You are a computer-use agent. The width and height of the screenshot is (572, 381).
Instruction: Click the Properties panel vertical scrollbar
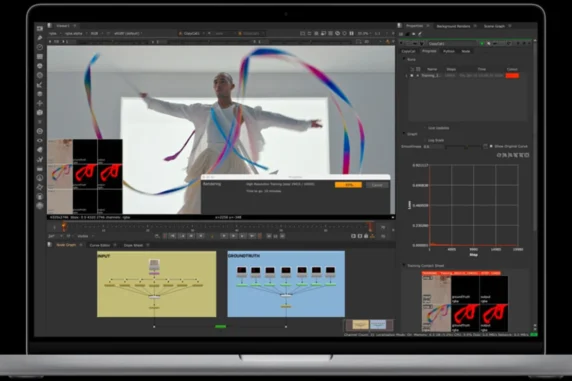(x=534, y=135)
